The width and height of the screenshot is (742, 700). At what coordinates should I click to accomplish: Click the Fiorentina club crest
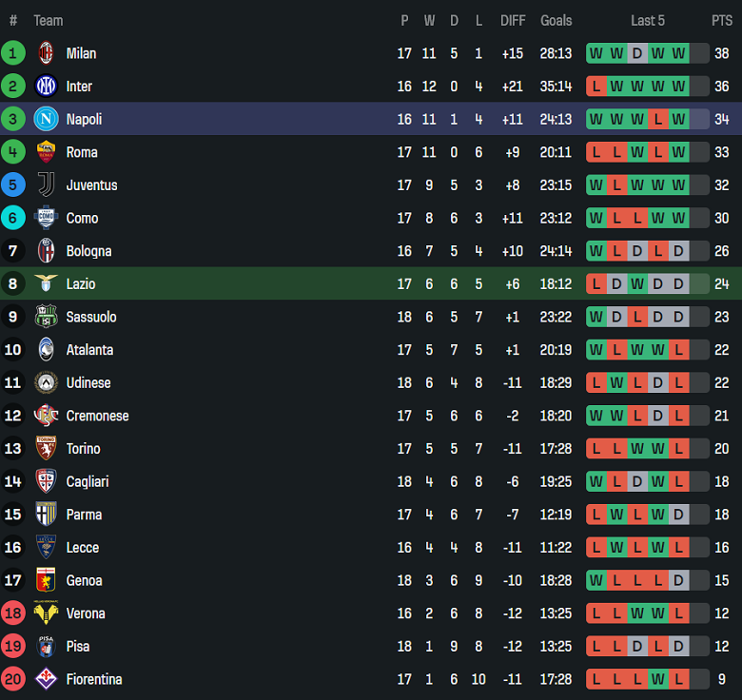46,679
